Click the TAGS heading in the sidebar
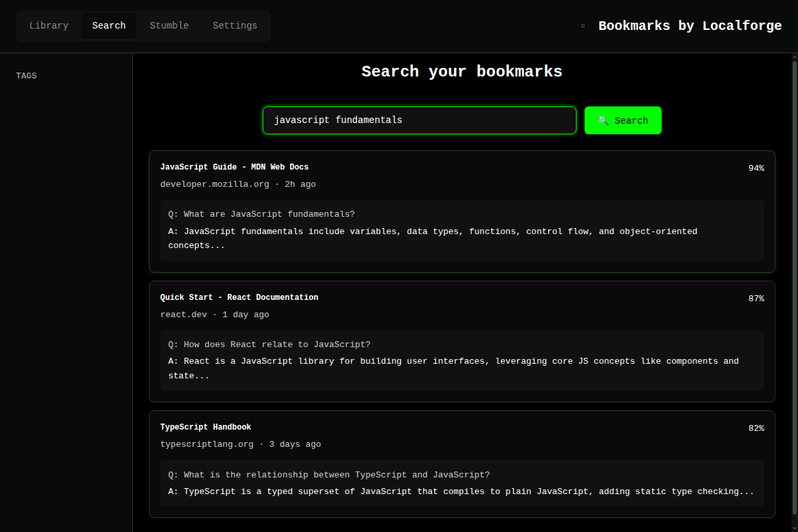The height and width of the screenshot is (532, 798). (x=26, y=75)
